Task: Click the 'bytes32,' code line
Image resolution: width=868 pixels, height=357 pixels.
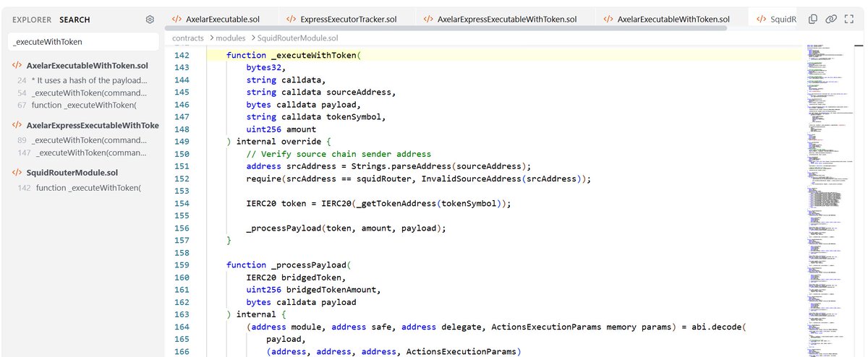Action: pyautogui.click(x=265, y=68)
